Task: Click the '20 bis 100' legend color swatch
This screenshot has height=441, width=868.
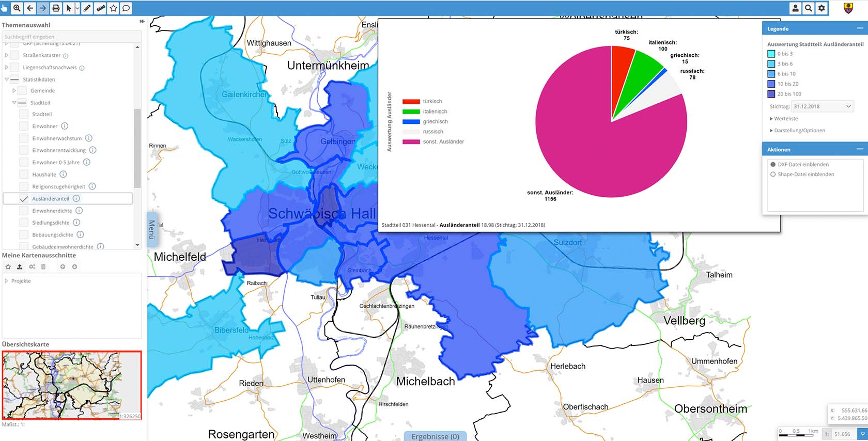Action: click(x=771, y=94)
